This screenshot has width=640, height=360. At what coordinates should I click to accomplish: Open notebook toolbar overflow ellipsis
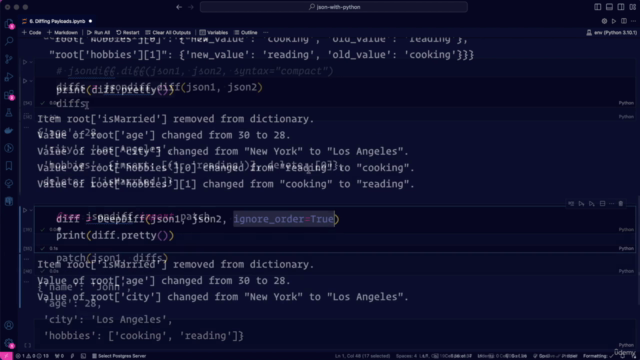[x=266, y=33]
